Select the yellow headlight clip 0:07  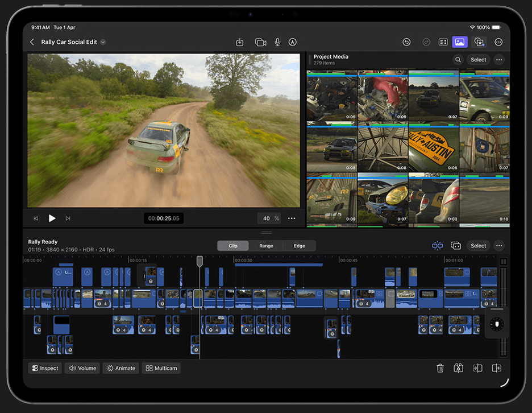(x=383, y=198)
